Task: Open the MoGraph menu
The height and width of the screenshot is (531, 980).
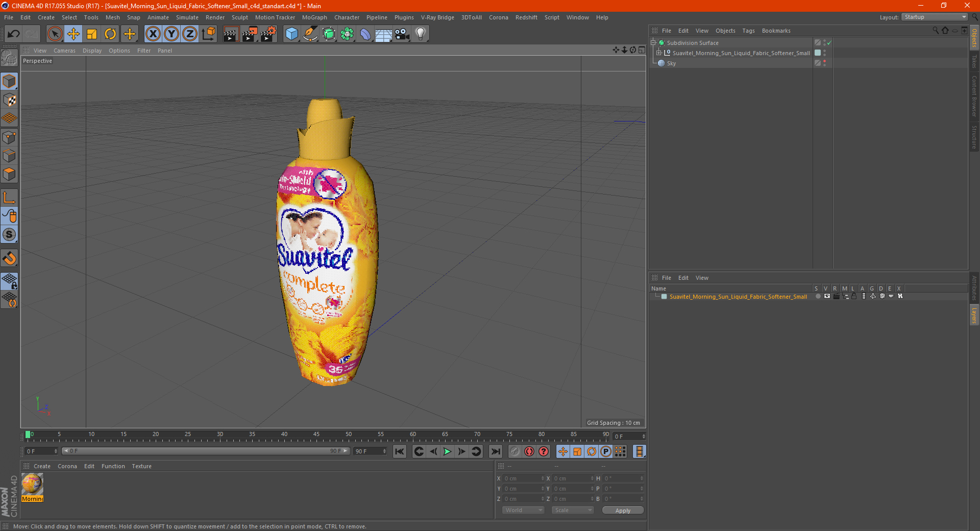Action: pyautogui.click(x=314, y=17)
